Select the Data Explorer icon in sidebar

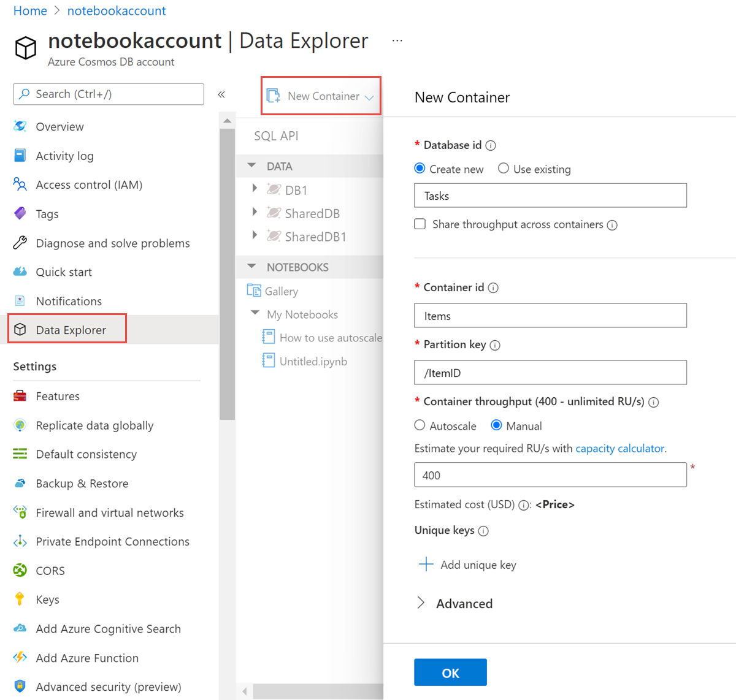[20, 329]
